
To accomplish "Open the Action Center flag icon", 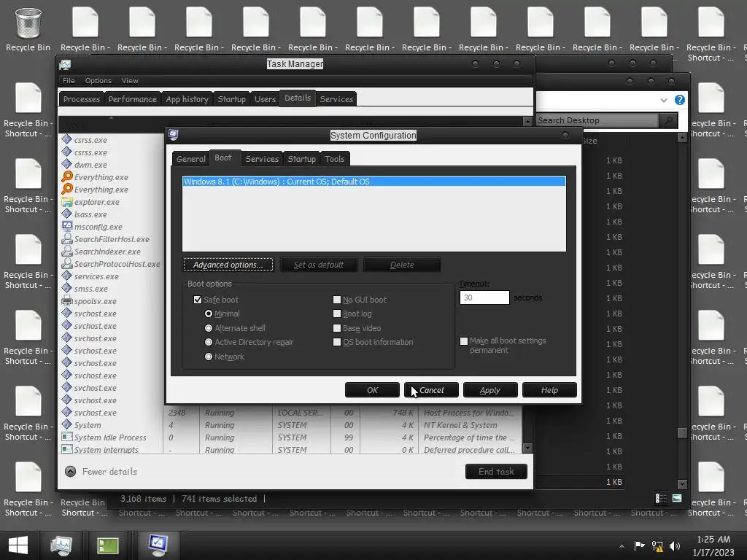I will pyautogui.click(x=639, y=545).
